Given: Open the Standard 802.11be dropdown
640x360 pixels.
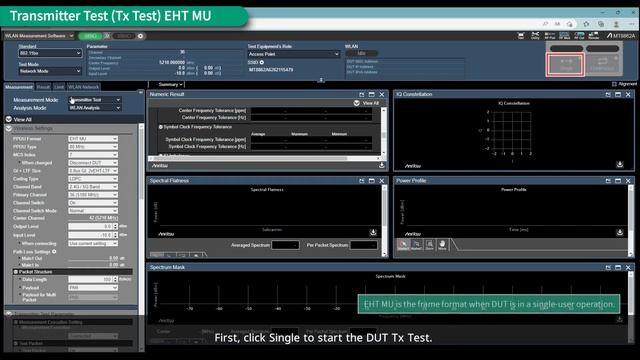Looking at the screenshot, I should 50,53.
